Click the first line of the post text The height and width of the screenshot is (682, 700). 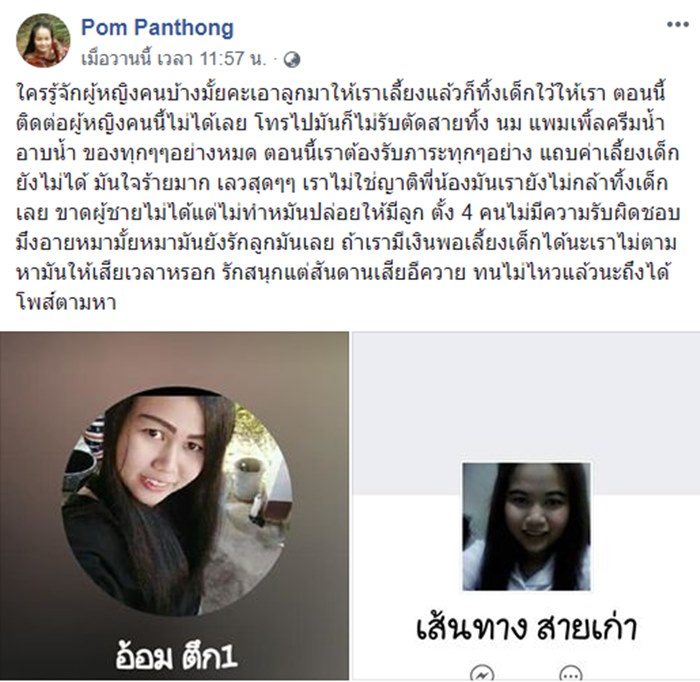coord(341,93)
